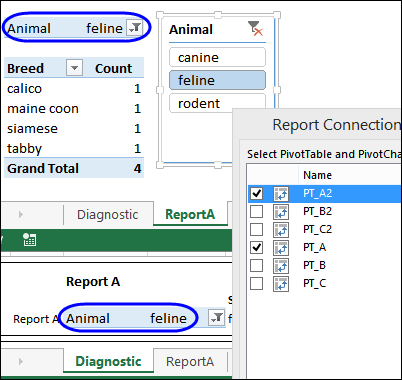Click the PT_C2 pivot table icon
Screen dimensions: 402x380
[281, 230]
